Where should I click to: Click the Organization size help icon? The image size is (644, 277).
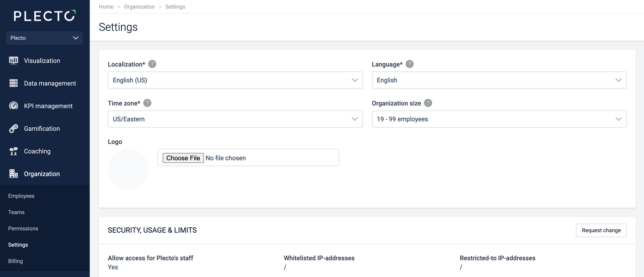pos(428,103)
